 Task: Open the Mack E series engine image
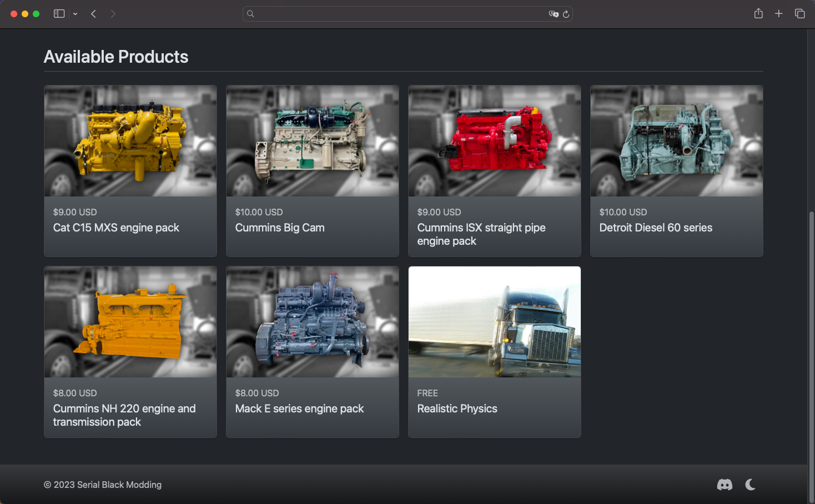[x=313, y=322]
